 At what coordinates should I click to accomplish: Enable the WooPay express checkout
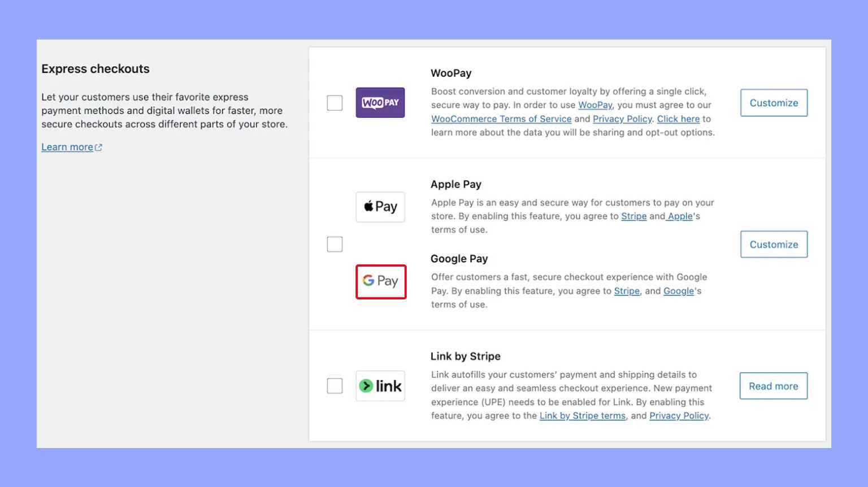pyautogui.click(x=334, y=103)
